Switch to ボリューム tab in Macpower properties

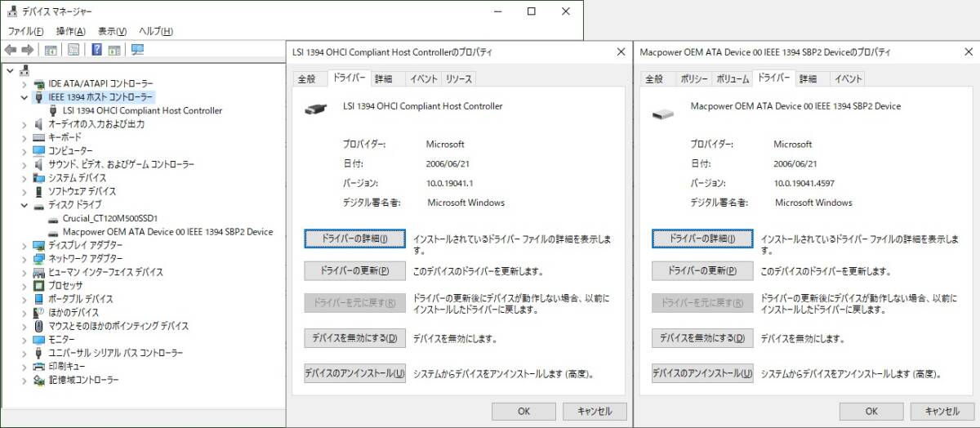point(733,79)
